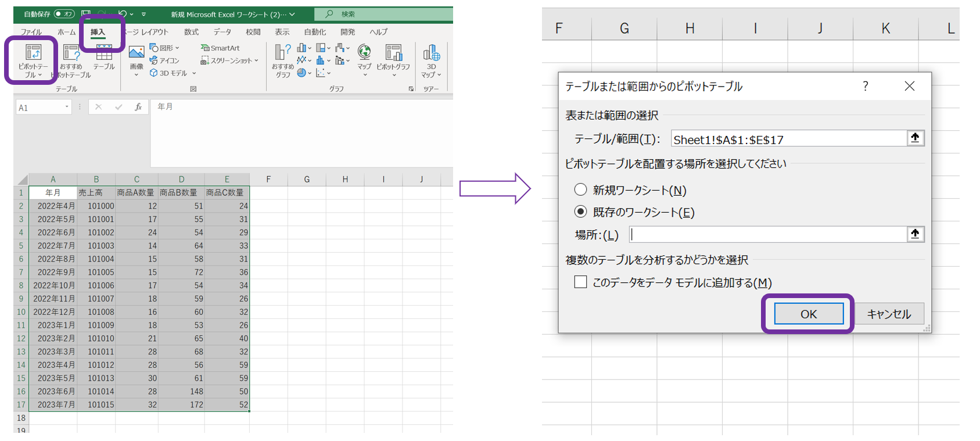Click the select-all corner of the sheet
This screenshot has width=980, height=441.
(21, 180)
